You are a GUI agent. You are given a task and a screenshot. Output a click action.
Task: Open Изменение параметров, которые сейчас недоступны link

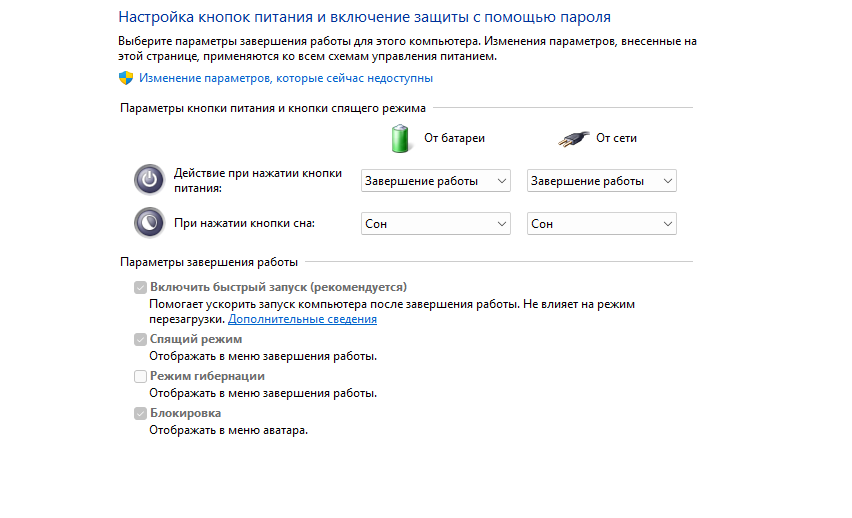tap(286, 78)
